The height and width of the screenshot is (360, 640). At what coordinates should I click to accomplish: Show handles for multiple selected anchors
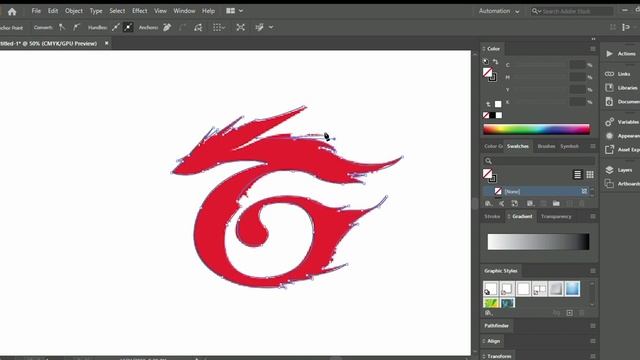coord(116,27)
